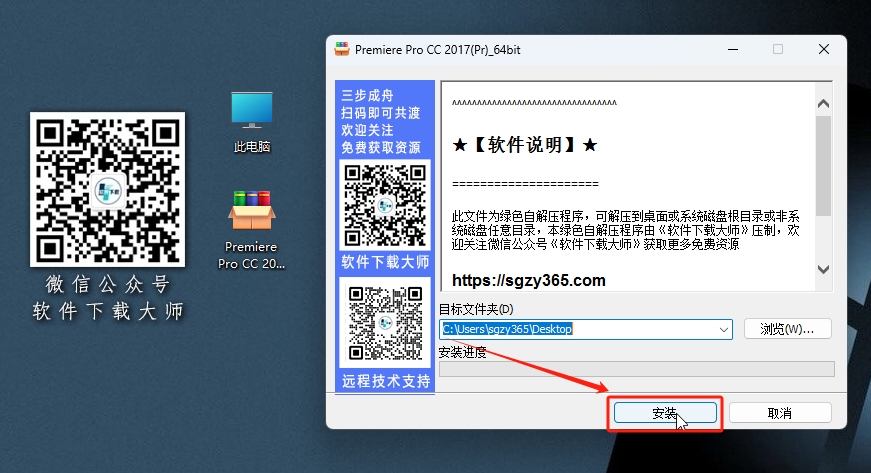Click the 远程技术支持 caption text
871x473 pixels.
tap(386, 381)
